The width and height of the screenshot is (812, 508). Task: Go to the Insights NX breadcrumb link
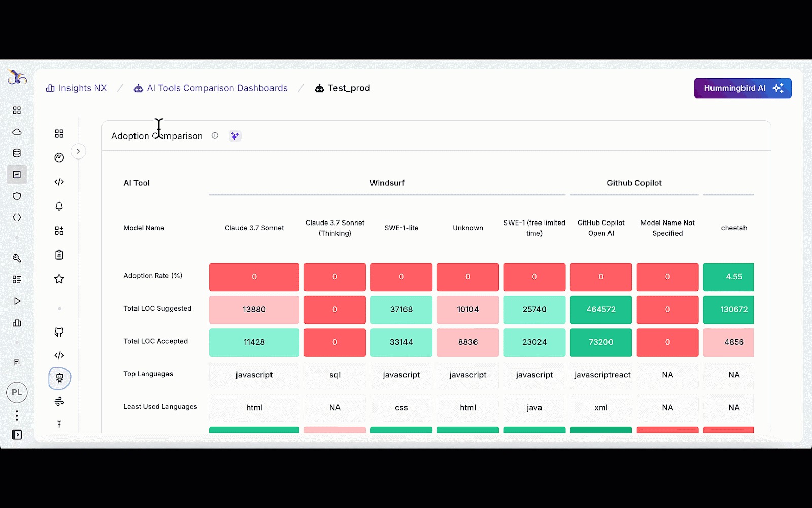tap(77, 88)
